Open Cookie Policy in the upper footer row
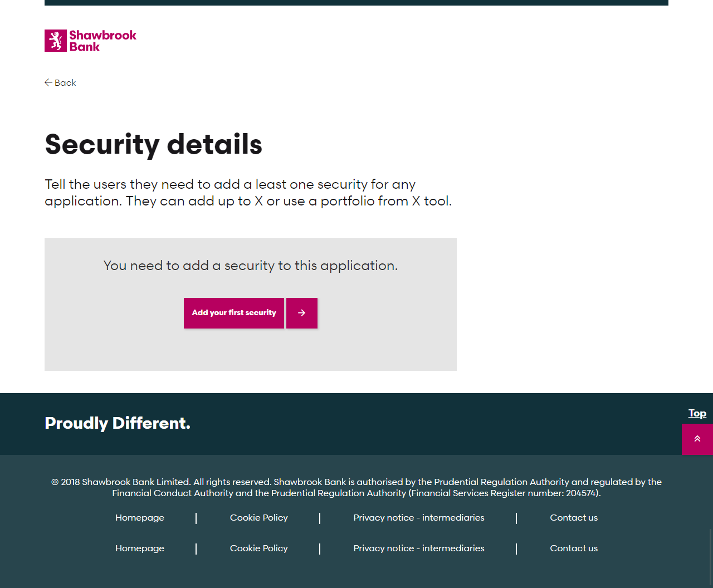The height and width of the screenshot is (588, 713). [x=259, y=518]
